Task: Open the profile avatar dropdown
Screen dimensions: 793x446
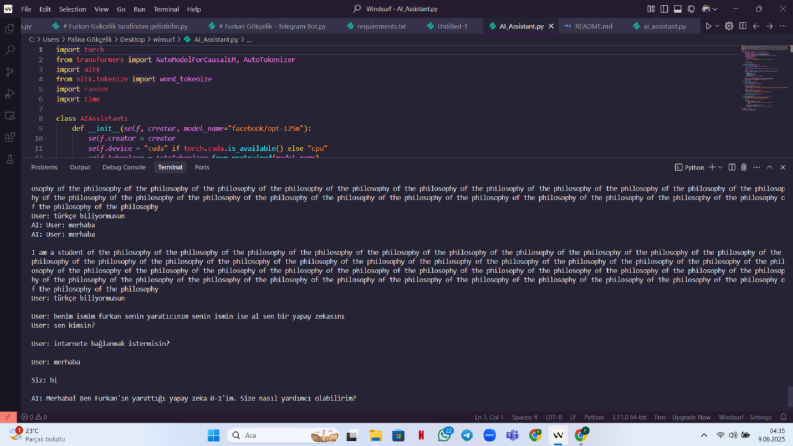Action: click(x=710, y=9)
